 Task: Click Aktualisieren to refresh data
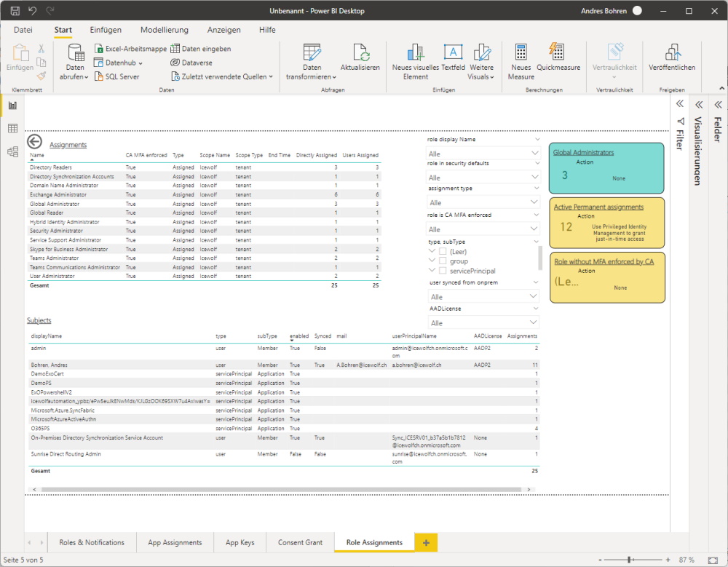coord(360,58)
